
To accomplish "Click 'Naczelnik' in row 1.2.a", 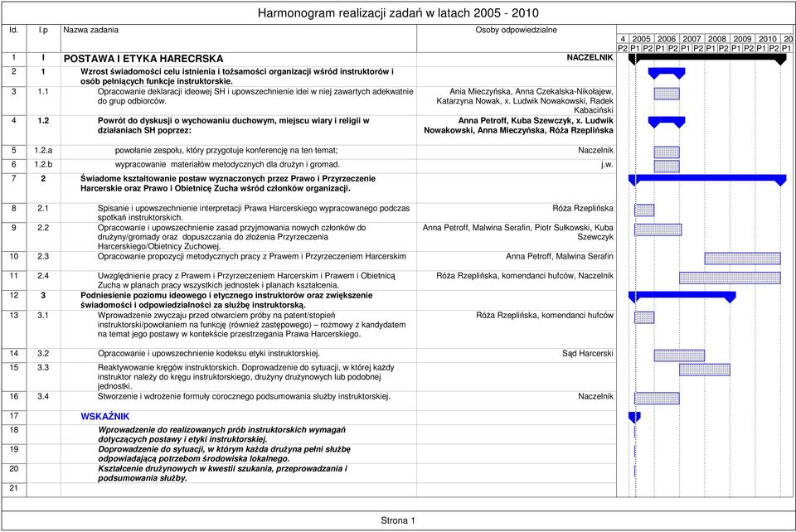I will click(595, 150).
